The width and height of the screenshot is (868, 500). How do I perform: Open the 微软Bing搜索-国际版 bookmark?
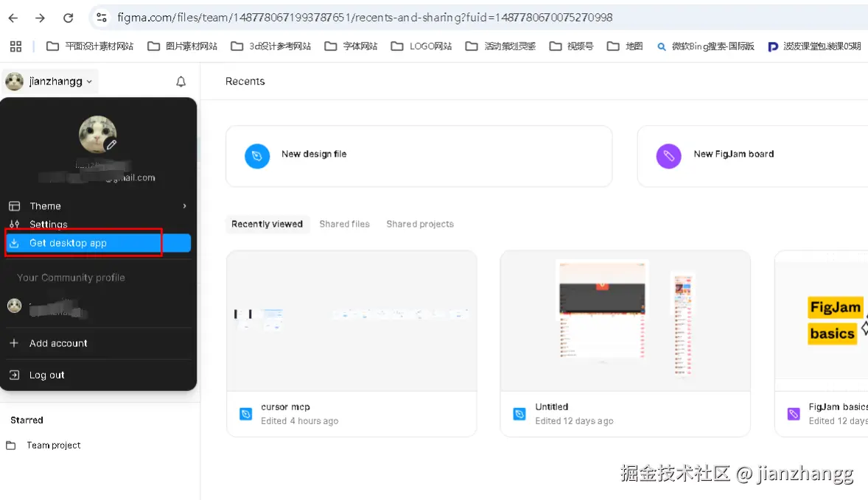705,46
